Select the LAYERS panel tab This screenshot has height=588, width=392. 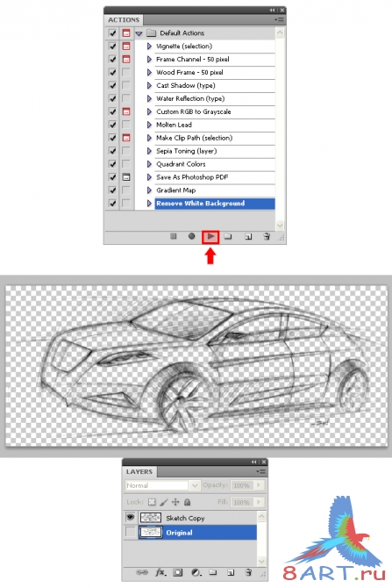[x=139, y=472]
